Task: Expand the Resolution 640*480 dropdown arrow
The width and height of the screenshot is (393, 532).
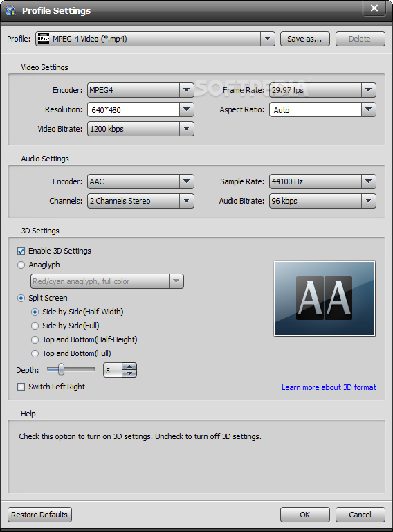Action: pyautogui.click(x=186, y=109)
